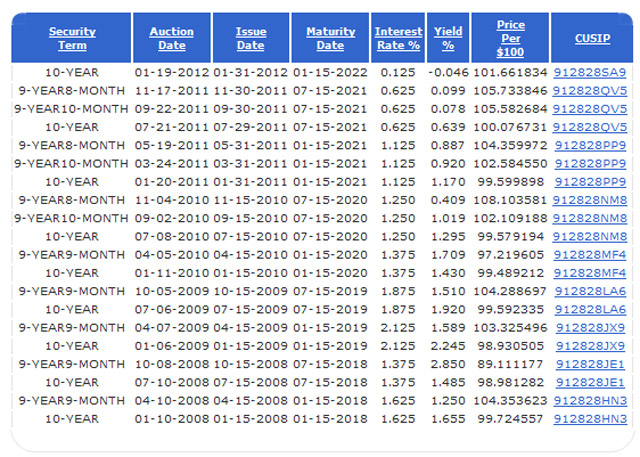The width and height of the screenshot is (640, 457).
Task: Click Price Per $100 column header
Action: click(x=511, y=38)
